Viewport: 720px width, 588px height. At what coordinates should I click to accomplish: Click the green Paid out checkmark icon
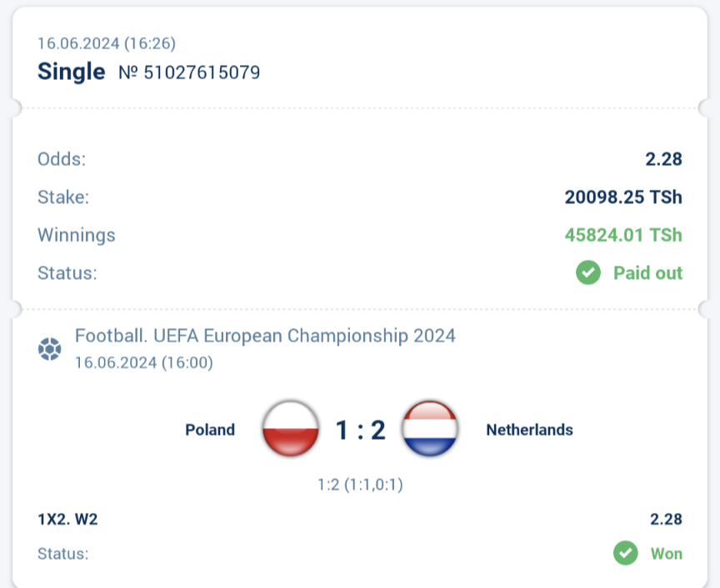588,272
